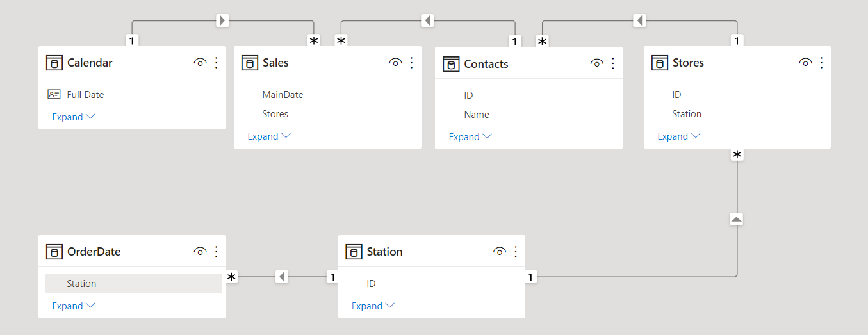Image resolution: width=868 pixels, height=335 pixels.
Task: Open Station table more options menu
Action: tap(515, 252)
